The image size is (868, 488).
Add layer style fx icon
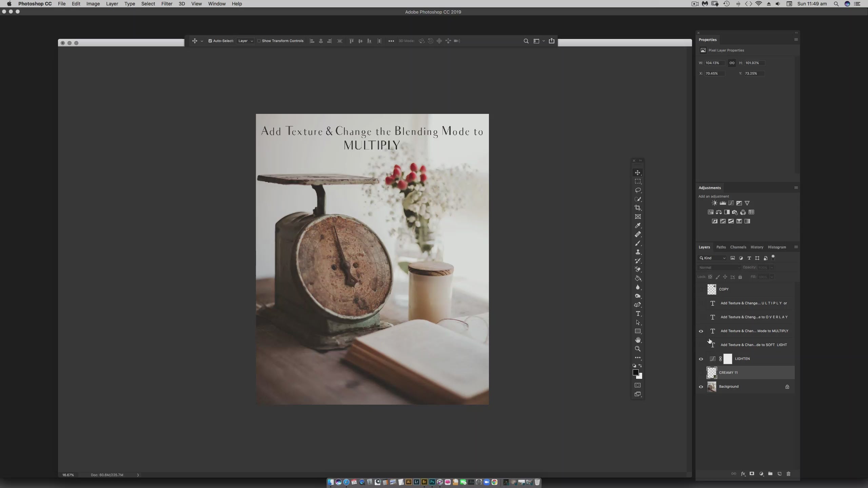click(743, 474)
